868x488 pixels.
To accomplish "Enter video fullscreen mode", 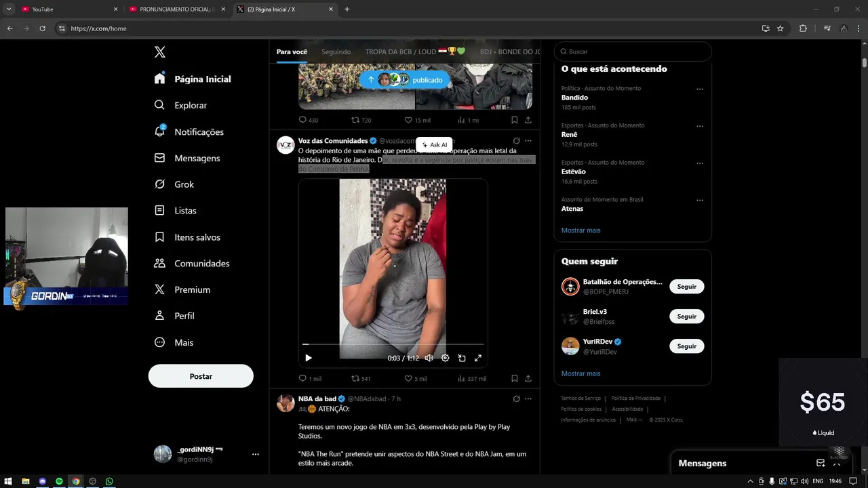I will (x=478, y=358).
